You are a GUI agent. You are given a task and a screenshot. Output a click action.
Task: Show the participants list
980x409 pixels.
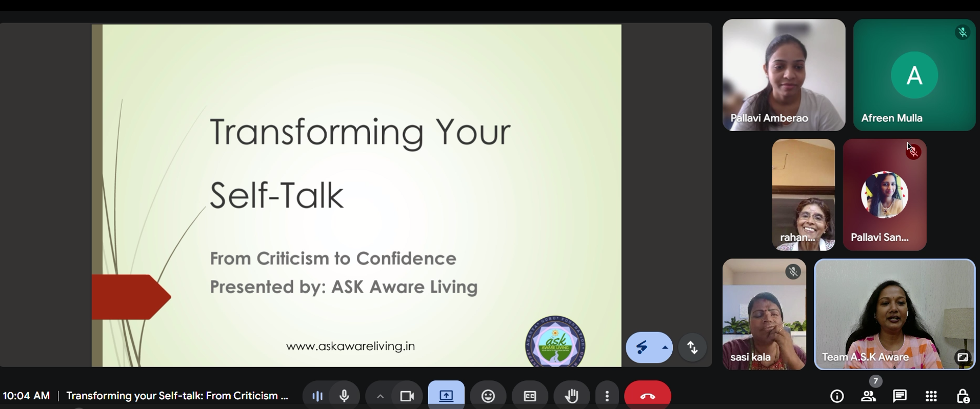(868, 396)
